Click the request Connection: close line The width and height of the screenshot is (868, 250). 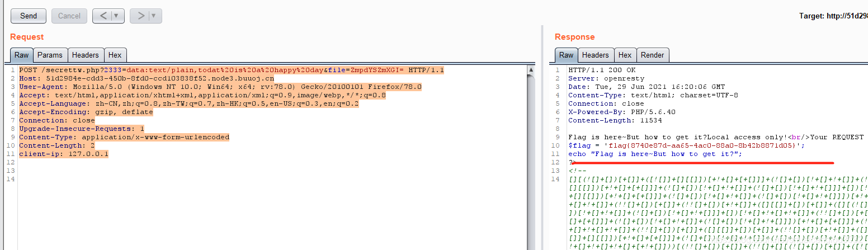point(57,120)
